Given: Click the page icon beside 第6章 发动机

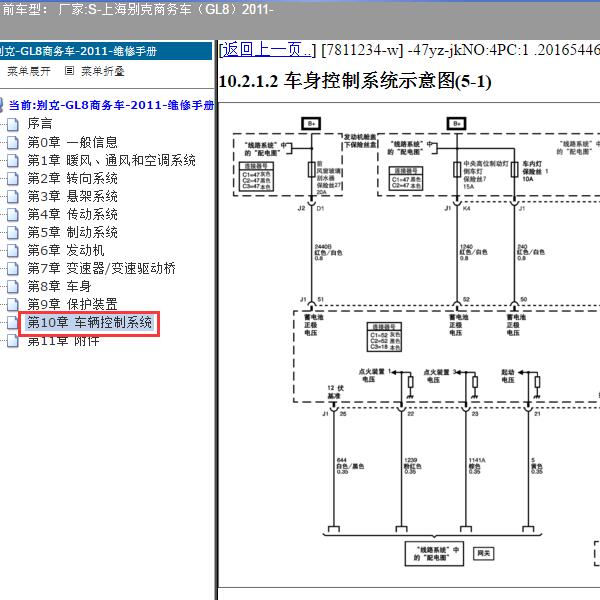Looking at the screenshot, I should click(13, 250).
